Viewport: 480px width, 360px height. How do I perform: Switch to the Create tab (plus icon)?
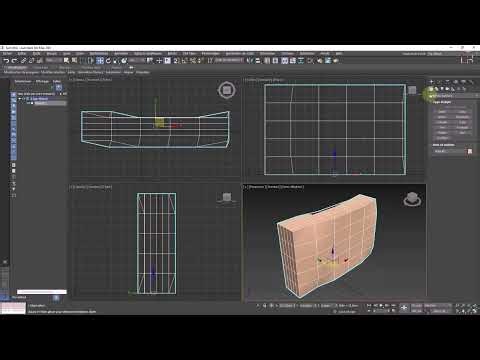click(432, 82)
